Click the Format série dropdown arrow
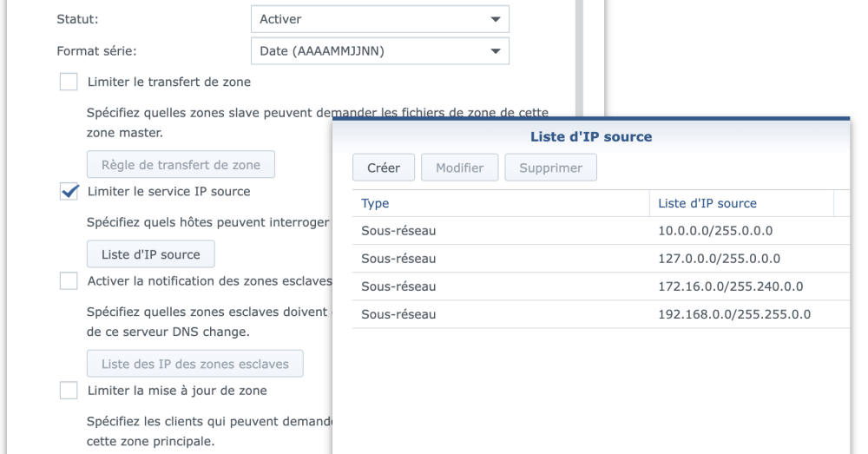The width and height of the screenshot is (868, 454). click(x=496, y=51)
